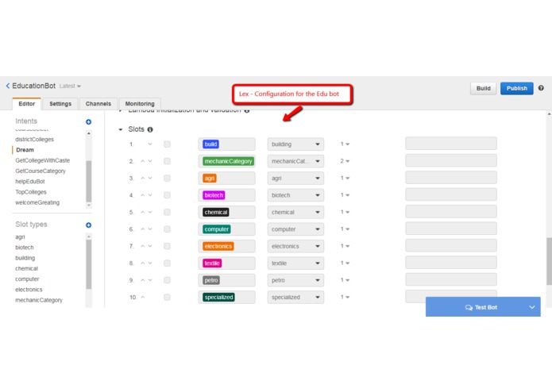Move textile slot up
552x392 pixels.
[x=143, y=263]
